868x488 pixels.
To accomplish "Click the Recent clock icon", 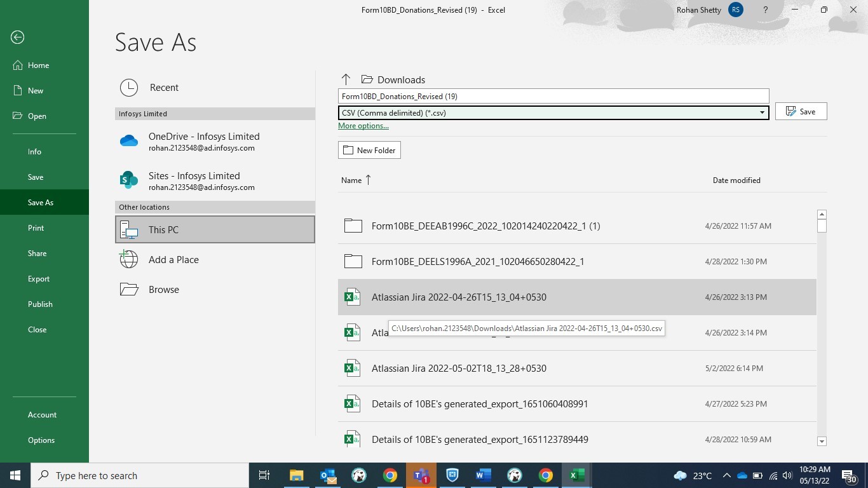I will coord(129,88).
